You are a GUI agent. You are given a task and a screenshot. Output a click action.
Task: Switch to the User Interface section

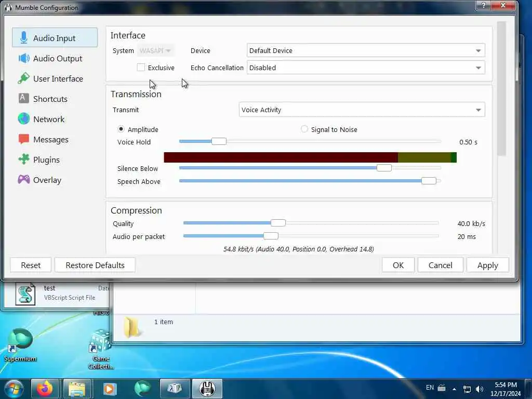coord(55,78)
